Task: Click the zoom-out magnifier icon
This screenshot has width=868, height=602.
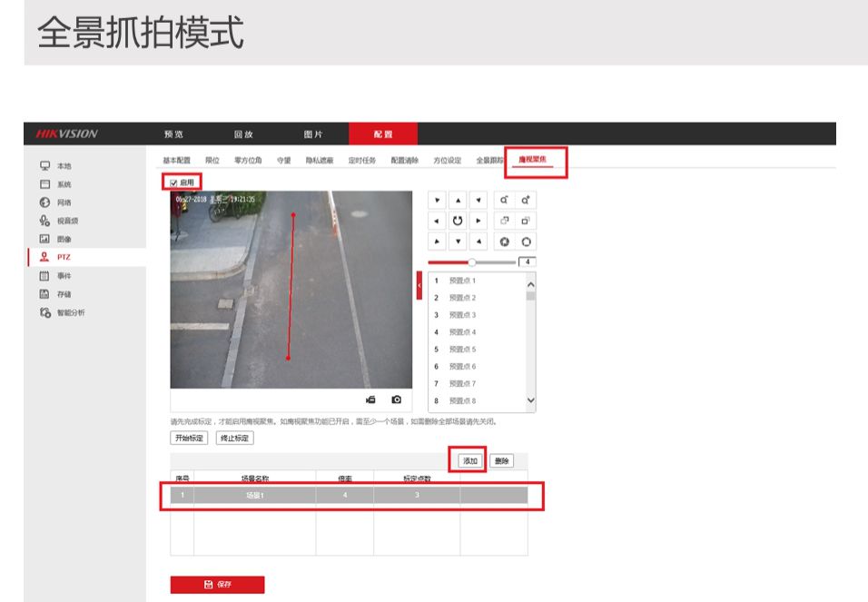Action: click(504, 200)
